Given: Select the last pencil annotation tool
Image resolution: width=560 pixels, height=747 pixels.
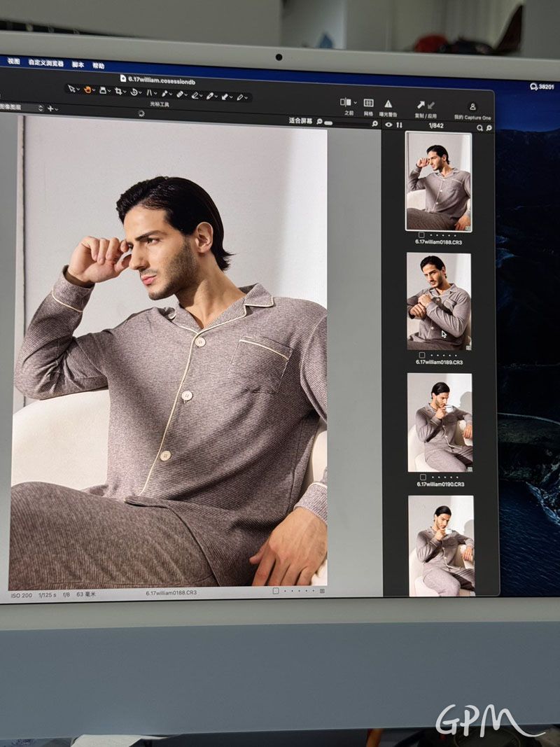Looking at the screenshot, I should [240, 97].
